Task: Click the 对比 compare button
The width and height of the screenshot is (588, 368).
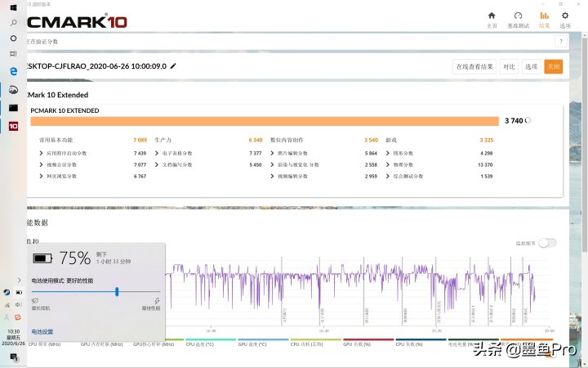Action: (509, 66)
